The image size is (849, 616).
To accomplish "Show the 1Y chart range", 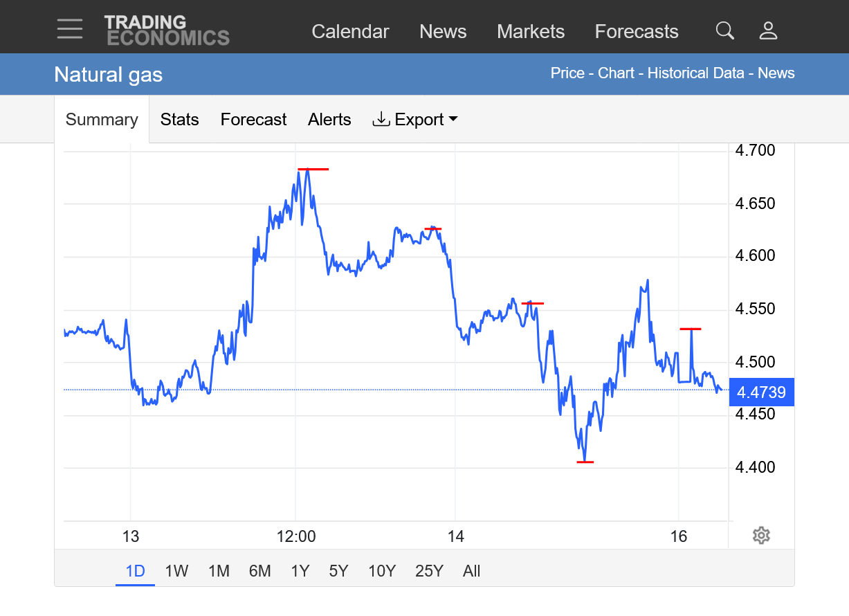I will (x=300, y=571).
